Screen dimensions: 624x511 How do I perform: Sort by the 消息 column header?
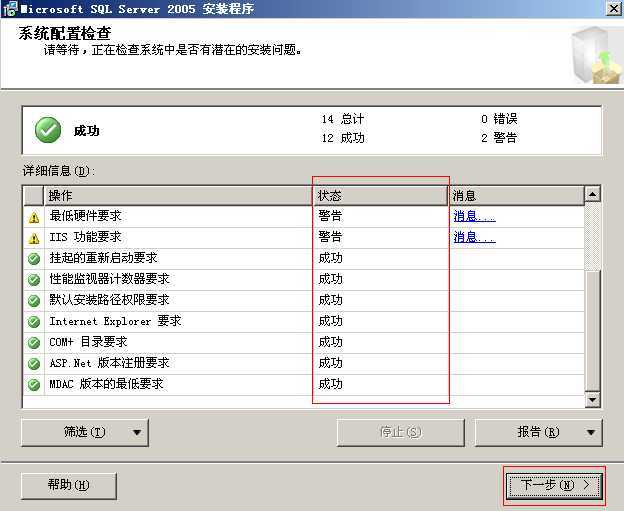click(x=517, y=196)
